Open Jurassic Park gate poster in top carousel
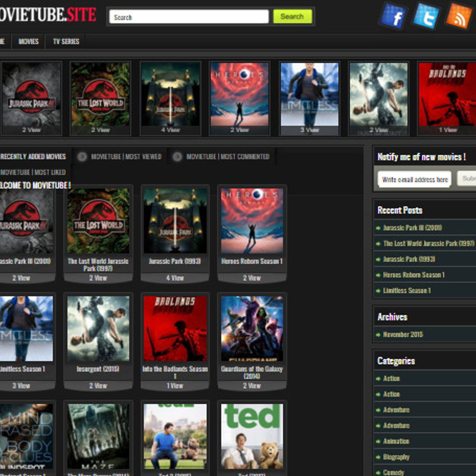The height and width of the screenshot is (476, 476). [x=170, y=94]
